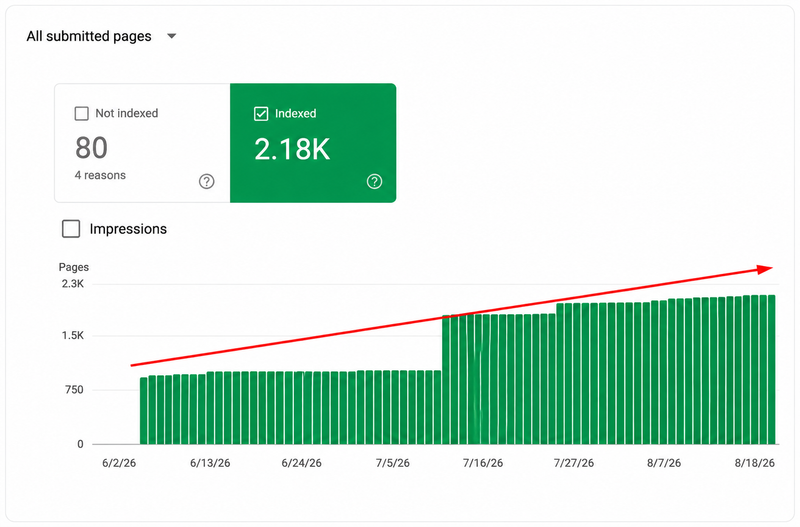Open help icon in Not indexed card
Viewport: 800px width, 527px height.
tap(207, 181)
